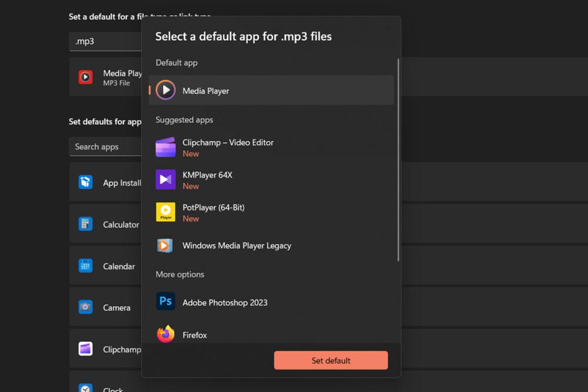Image resolution: width=588 pixels, height=392 pixels.
Task: Open the App Installer icon in list
Action: [x=85, y=182]
